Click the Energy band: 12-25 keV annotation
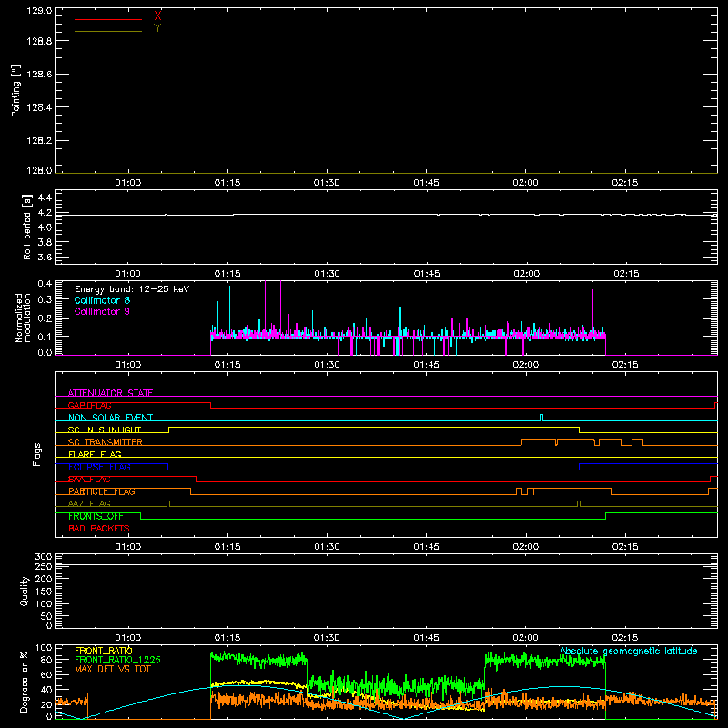Viewport: 728px width, 728px height. [132, 289]
